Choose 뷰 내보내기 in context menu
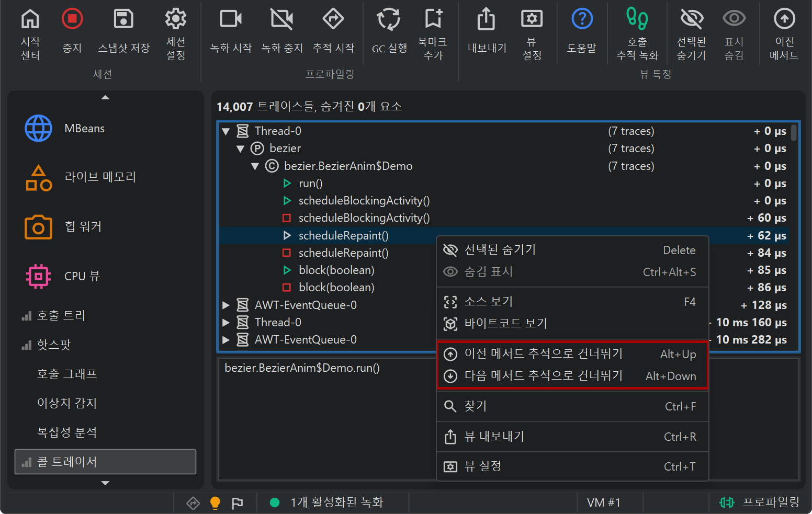812x514 pixels. [x=572, y=437]
